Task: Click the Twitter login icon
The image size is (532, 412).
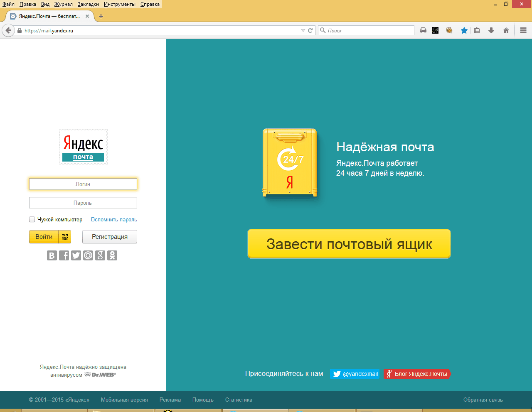Action: tap(76, 255)
